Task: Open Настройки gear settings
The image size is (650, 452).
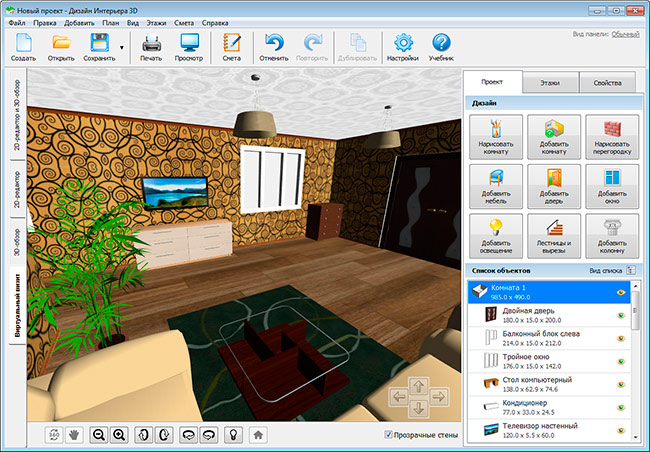Action: tap(403, 47)
